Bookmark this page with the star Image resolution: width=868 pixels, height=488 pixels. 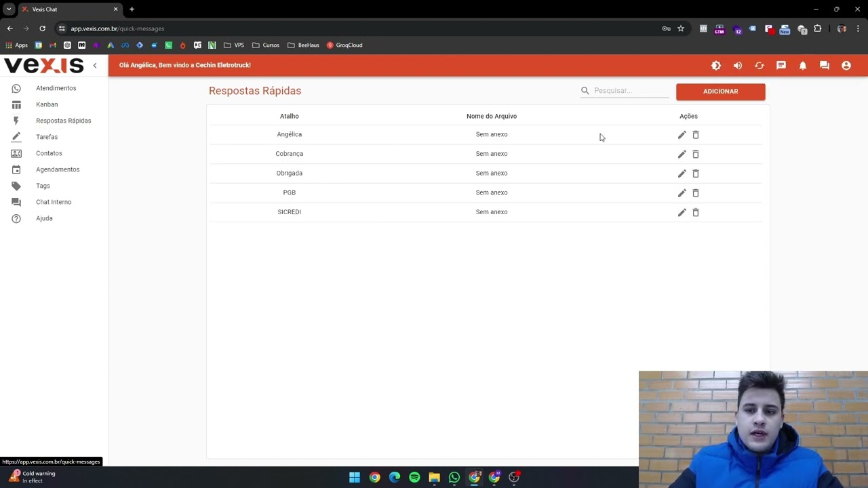click(x=681, y=28)
